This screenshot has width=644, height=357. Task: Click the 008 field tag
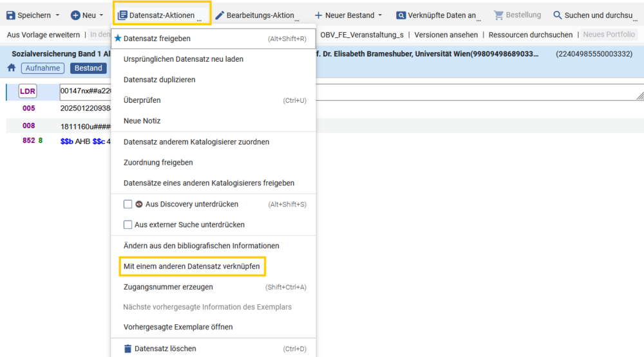point(29,125)
